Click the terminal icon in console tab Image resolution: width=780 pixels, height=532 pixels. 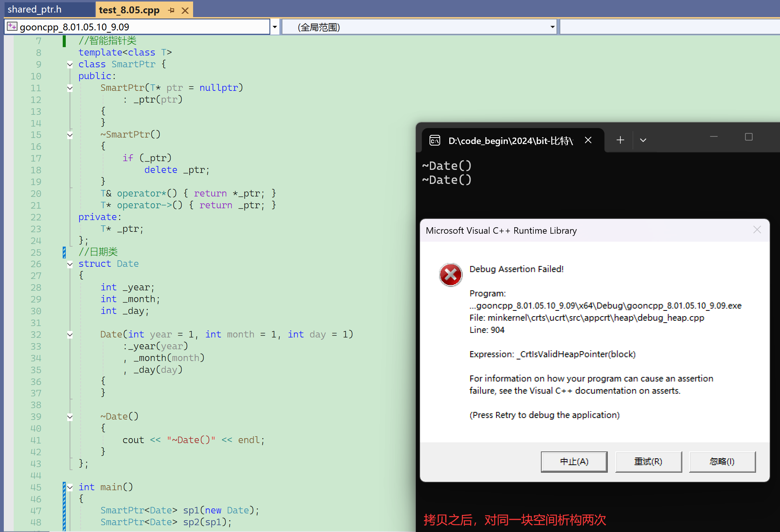coord(435,141)
